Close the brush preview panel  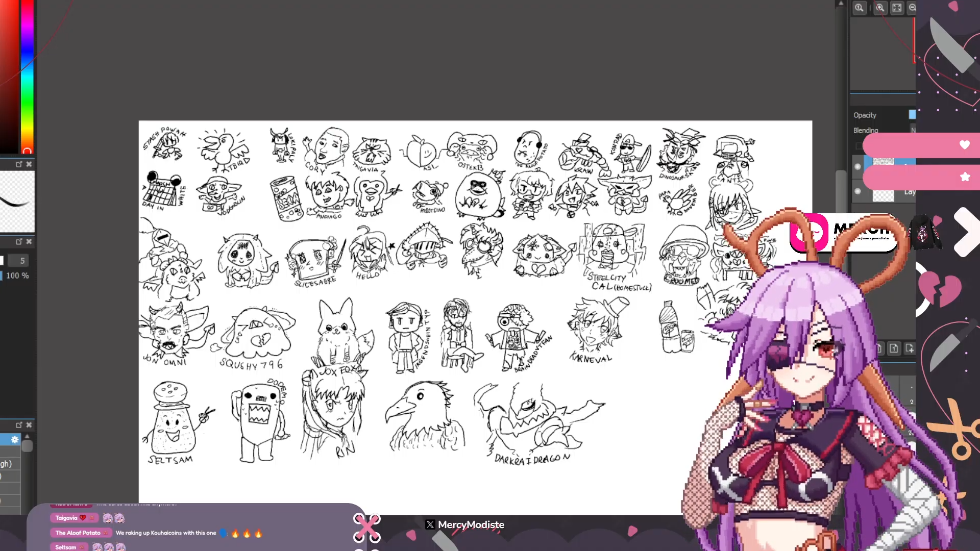coord(29,164)
